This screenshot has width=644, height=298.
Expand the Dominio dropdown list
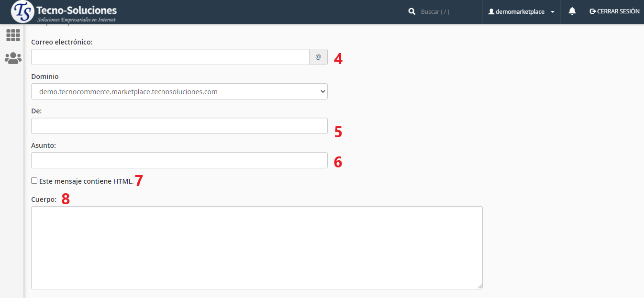tap(179, 91)
